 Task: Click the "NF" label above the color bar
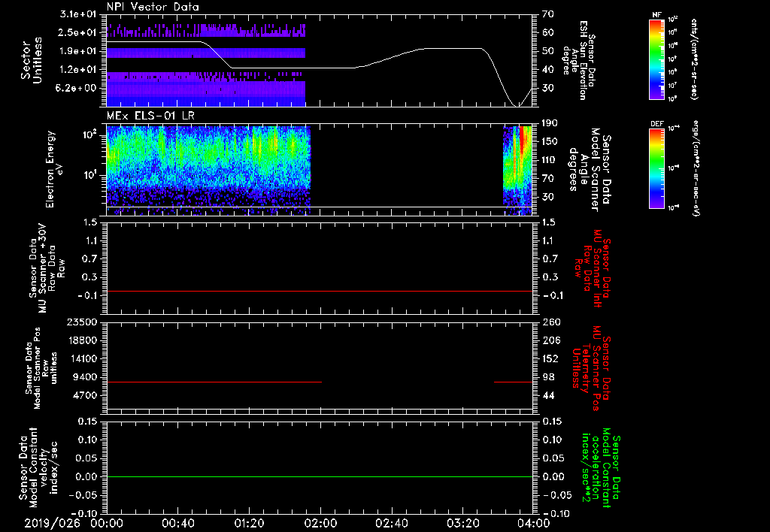click(656, 15)
